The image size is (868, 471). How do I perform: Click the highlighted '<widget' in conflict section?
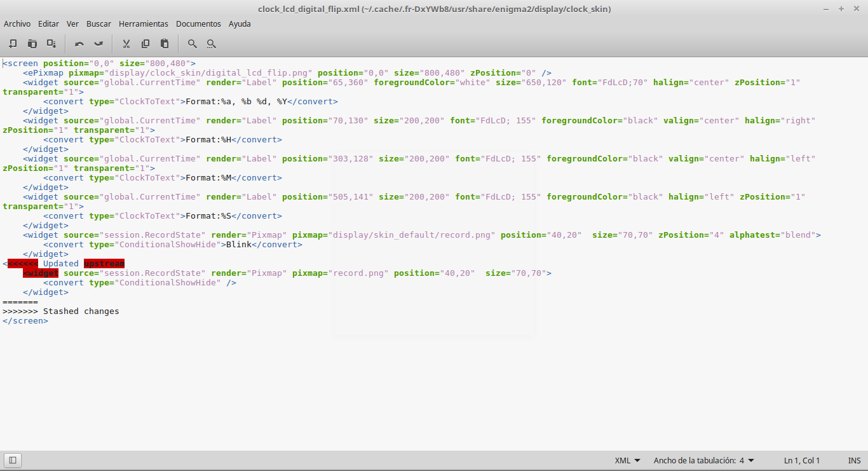click(x=41, y=273)
